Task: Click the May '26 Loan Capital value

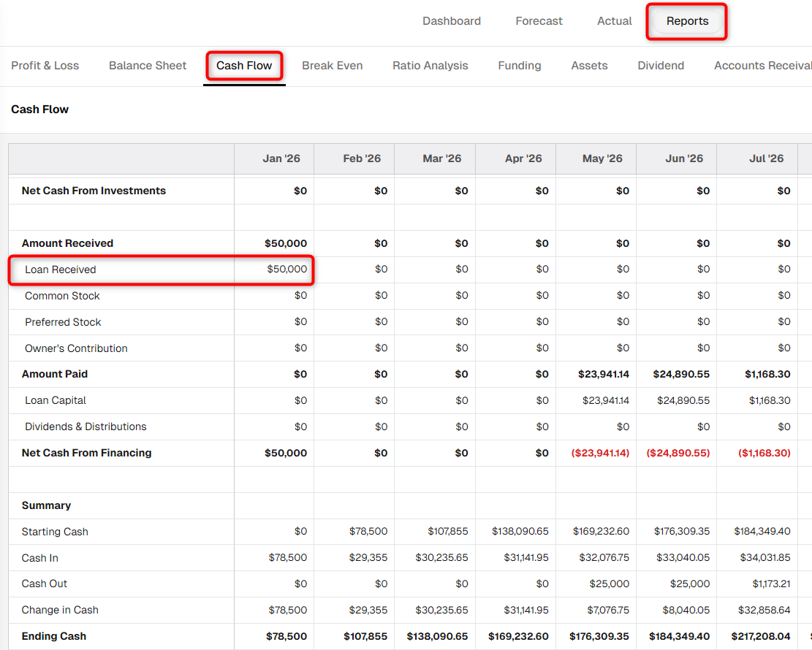Action: [x=605, y=400]
